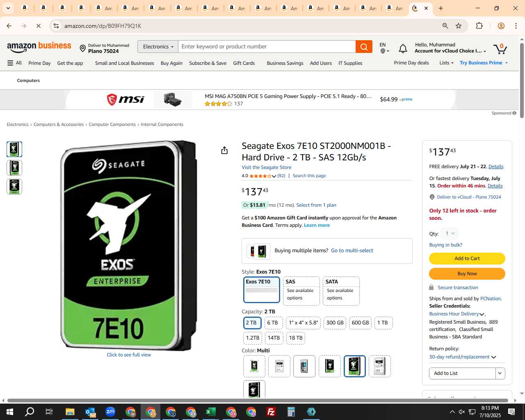Select the SAS style option
The width and height of the screenshot is (525, 420).
click(301, 291)
